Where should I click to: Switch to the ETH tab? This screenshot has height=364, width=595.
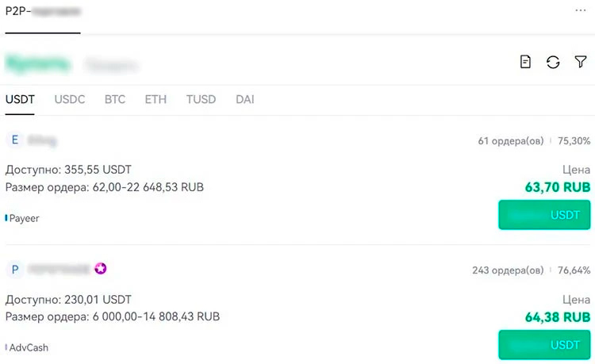click(155, 100)
